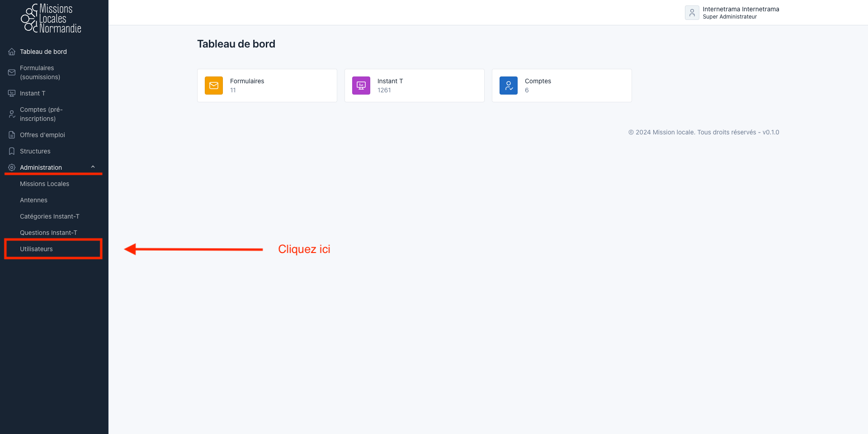Click the presentation screen icon beside Instant T
The width and height of the screenshot is (868, 434).
(12, 93)
